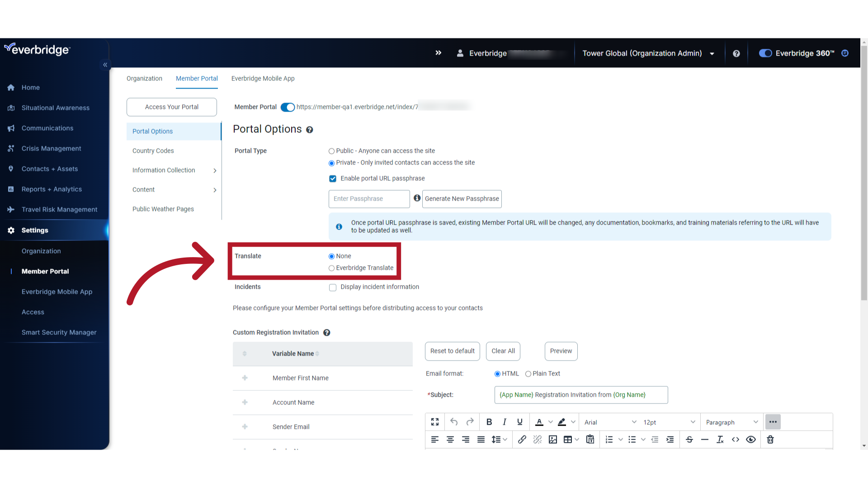This screenshot has width=868, height=488.
Task: Click the insert table icon
Action: point(567,439)
